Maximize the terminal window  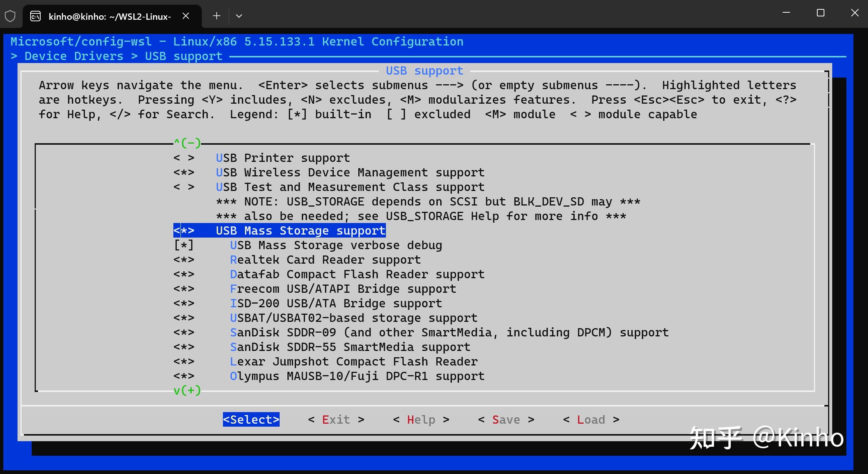(x=820, y=13)
